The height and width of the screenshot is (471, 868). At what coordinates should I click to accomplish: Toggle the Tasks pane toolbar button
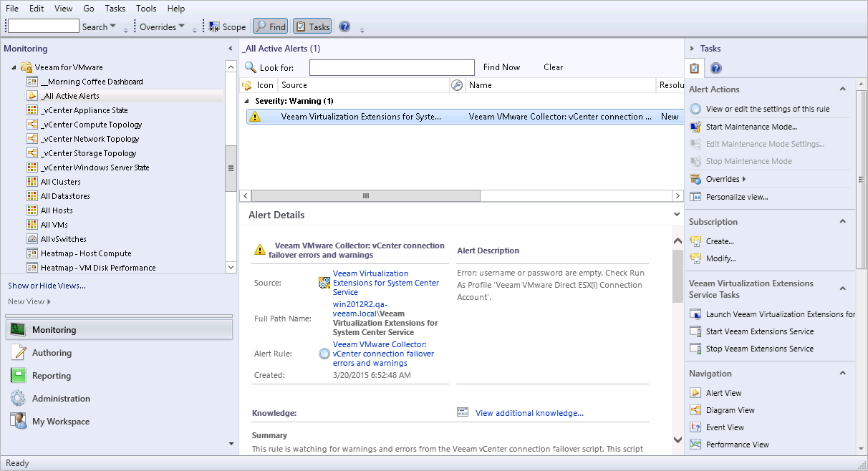coord(312,27)
